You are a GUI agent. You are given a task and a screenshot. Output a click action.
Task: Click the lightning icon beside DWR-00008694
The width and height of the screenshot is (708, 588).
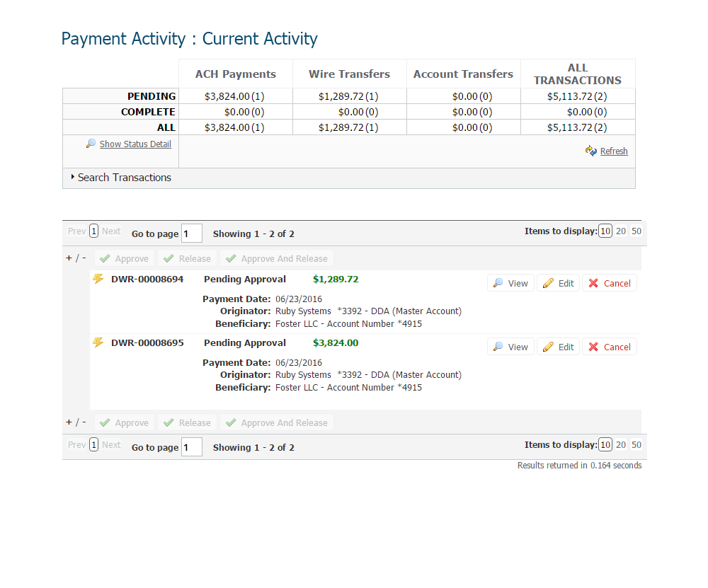click(x=98, y=279)
